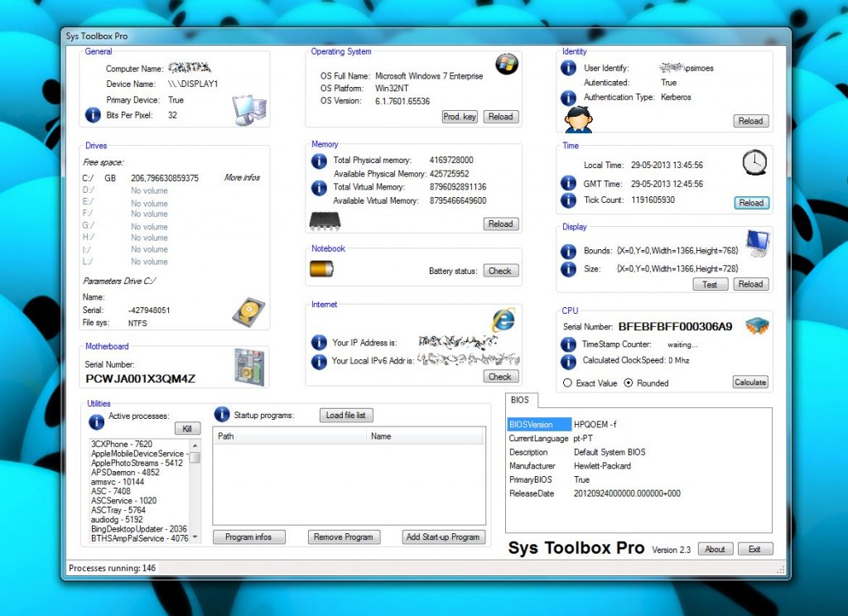Viewport: 848px width, 616px height.
Task: Click the Name column header in startup list
Action: (x=425, y=436)
